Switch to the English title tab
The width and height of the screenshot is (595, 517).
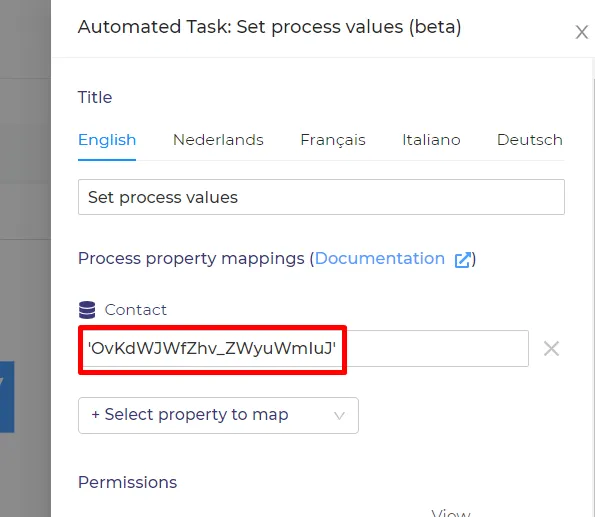pyautogui.click(x=107, y=140)
